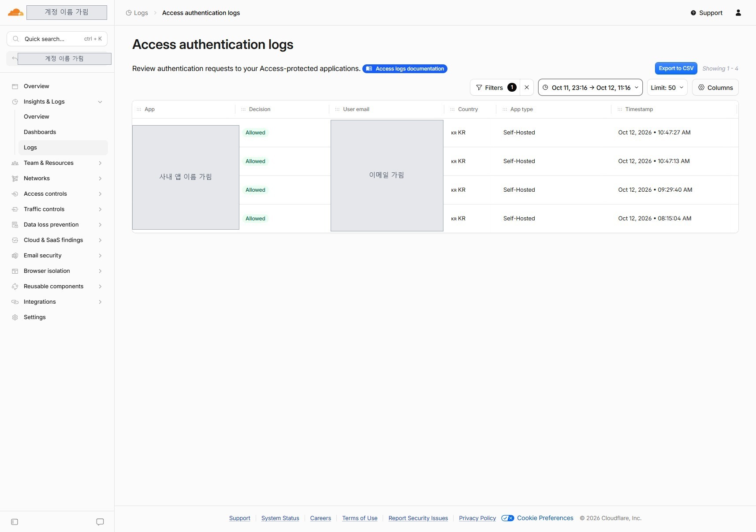Click the Email security sidebar icon
The width and height of the screenshot is (756, 532).
[x=15, y=256]
